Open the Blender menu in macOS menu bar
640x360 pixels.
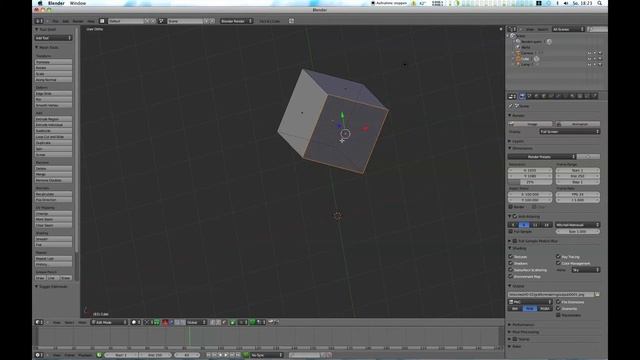(x=56, y=3)
